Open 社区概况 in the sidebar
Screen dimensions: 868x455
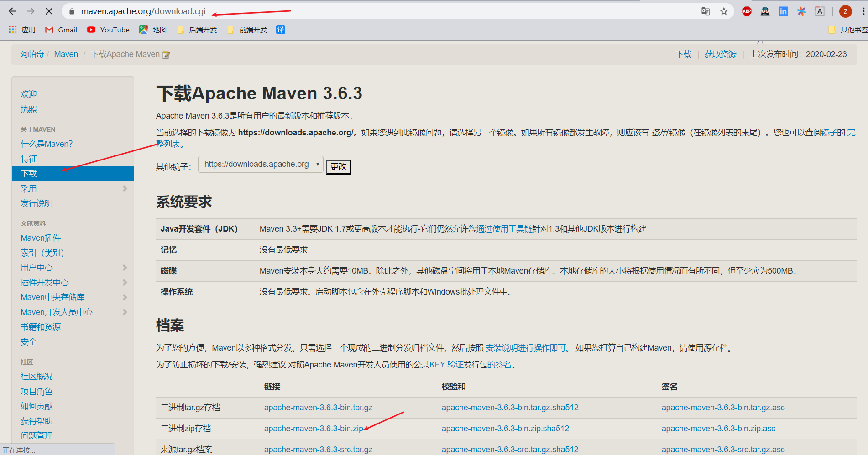point(37,376)
